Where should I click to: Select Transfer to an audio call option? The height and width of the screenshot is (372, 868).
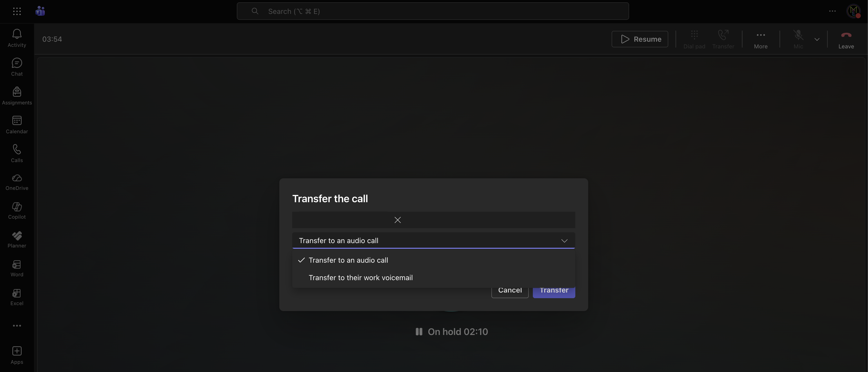[433, 260]
